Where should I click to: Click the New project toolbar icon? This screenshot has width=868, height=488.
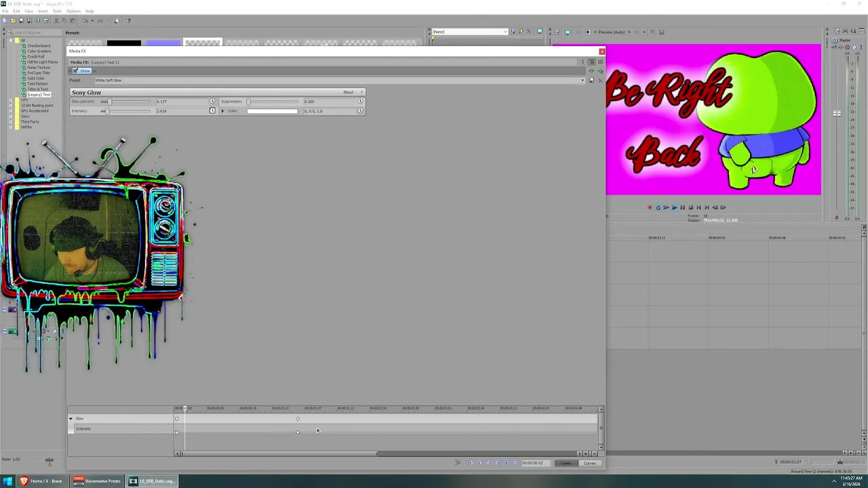(x=5, y=20)
